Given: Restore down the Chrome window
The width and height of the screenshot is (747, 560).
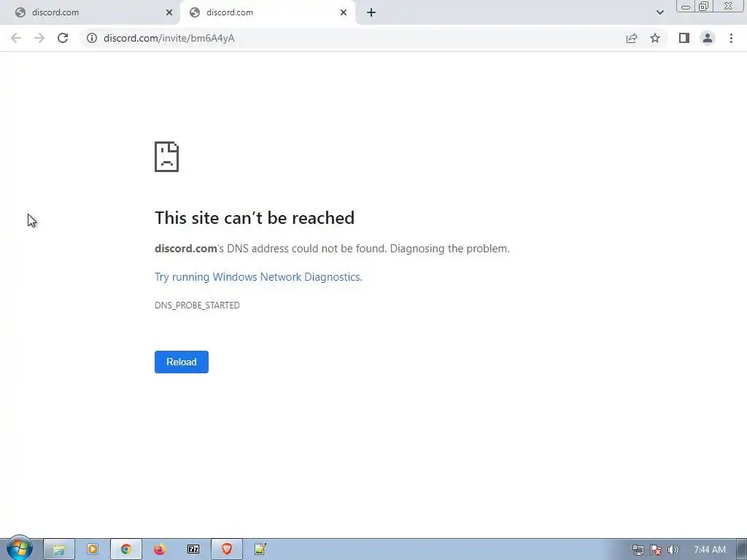Looking at the screenshot, I should tap(703, 7).
